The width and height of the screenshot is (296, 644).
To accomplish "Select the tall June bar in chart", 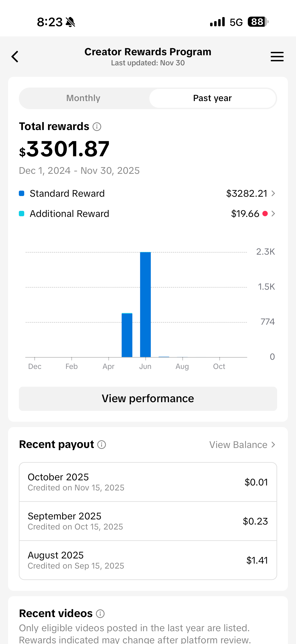I will pyautogui.click(x=145, y=304).
